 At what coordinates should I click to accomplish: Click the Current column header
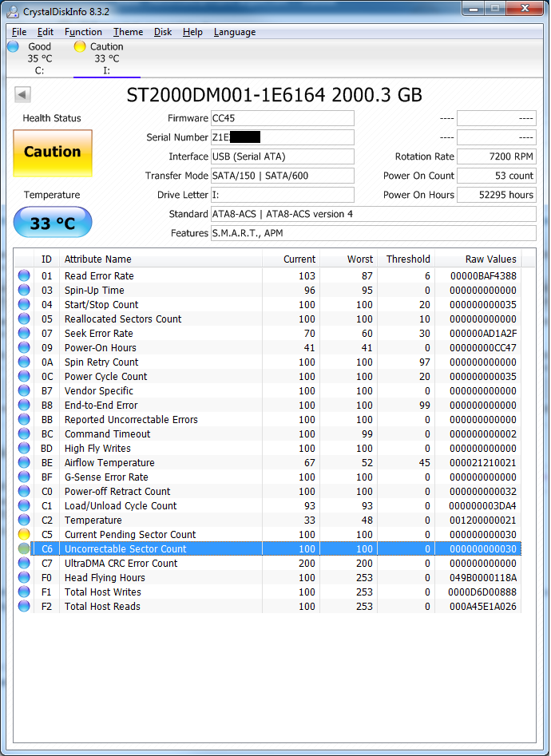point(291,259)
